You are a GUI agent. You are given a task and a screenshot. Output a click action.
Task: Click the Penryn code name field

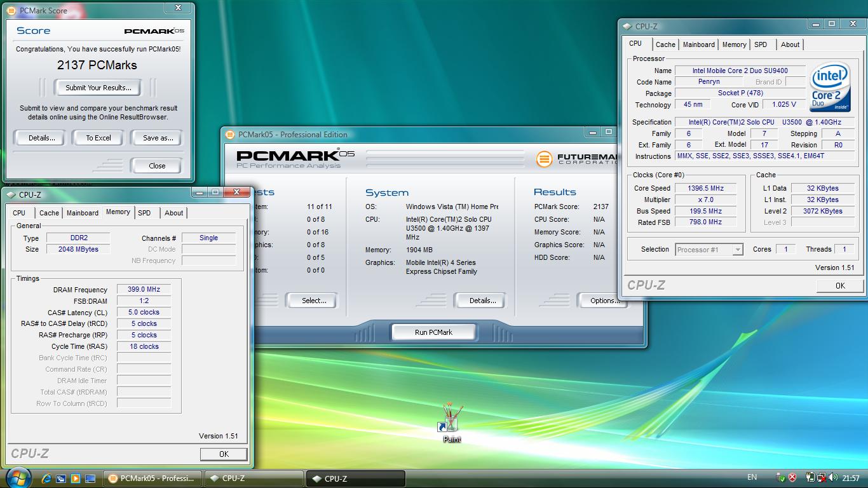click(x=709, y=82)
